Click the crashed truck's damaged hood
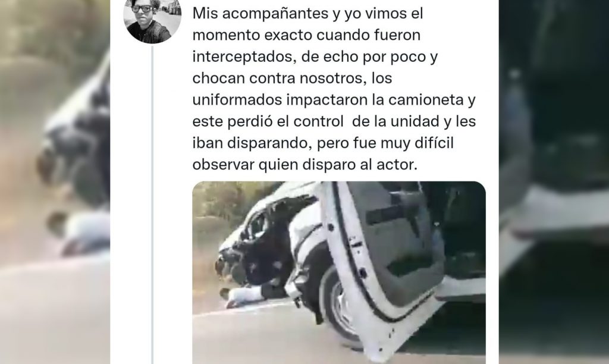This screenshot has width=609, height=364. [249, 233]
